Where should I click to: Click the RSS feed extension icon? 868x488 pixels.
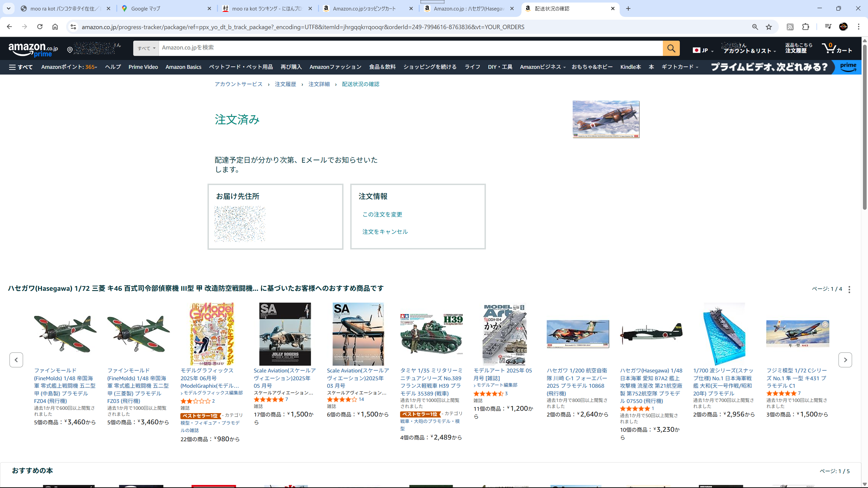point(790,27)
